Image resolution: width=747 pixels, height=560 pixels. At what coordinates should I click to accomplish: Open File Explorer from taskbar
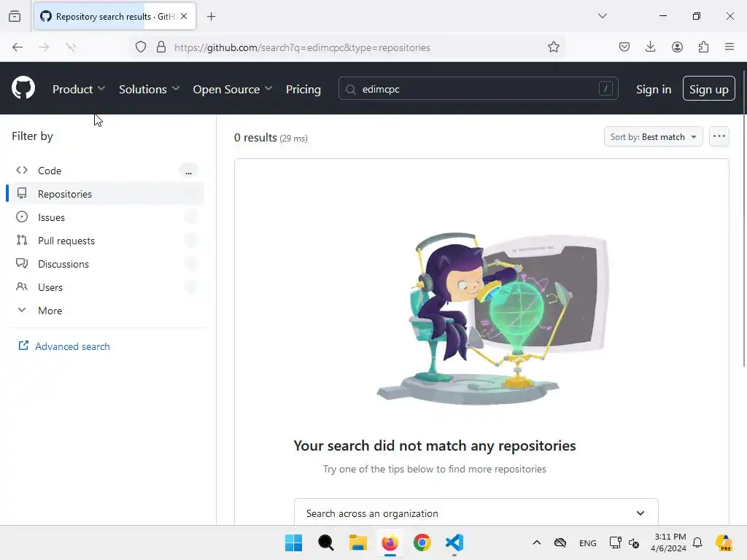click(357, 542)
